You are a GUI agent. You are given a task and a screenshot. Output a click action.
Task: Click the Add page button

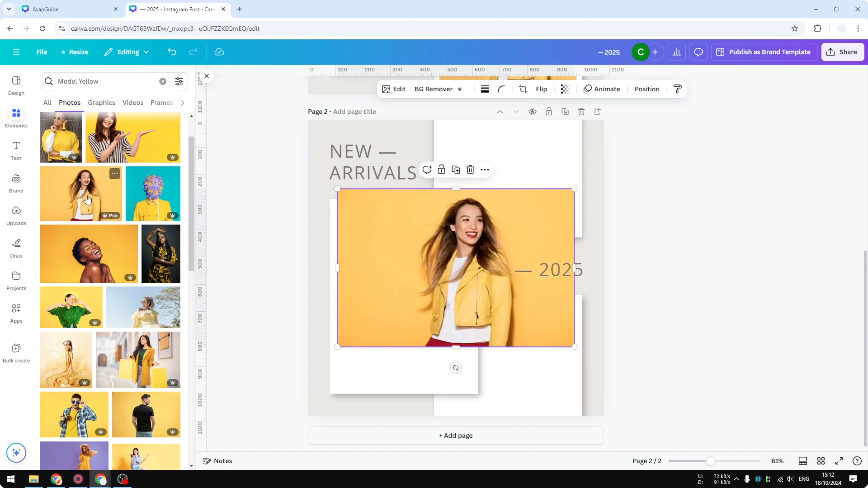point(455,435)
